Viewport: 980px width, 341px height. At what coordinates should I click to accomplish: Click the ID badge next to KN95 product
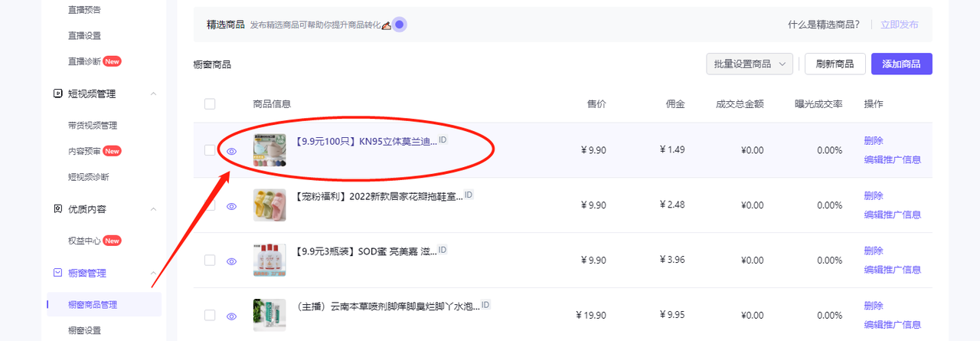coord(443,140)
